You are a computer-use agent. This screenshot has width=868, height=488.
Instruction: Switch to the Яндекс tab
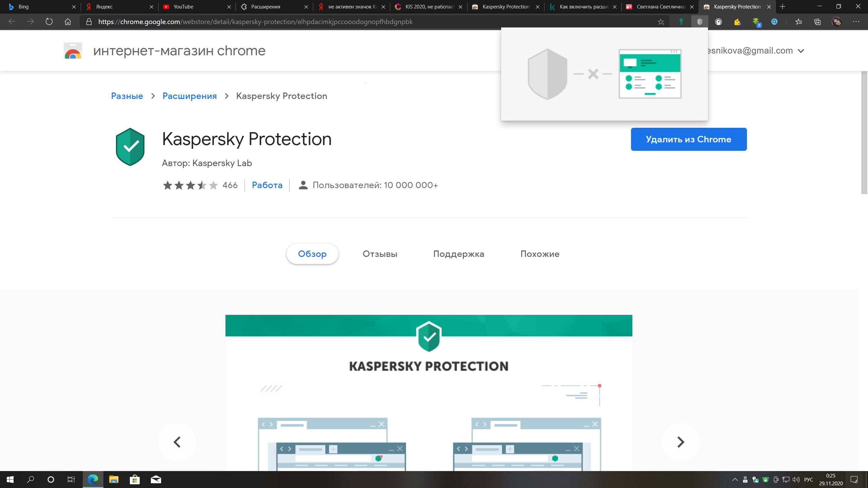[119, 7]
